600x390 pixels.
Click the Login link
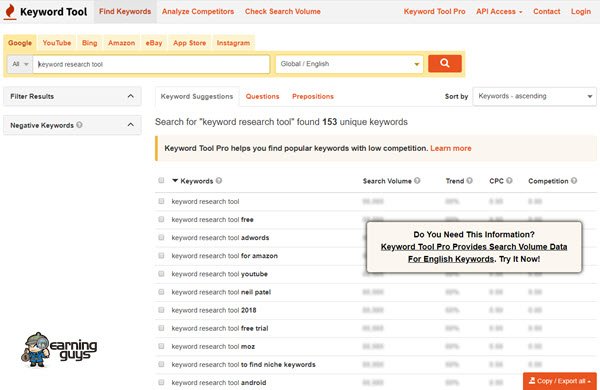tap(581, 11)
